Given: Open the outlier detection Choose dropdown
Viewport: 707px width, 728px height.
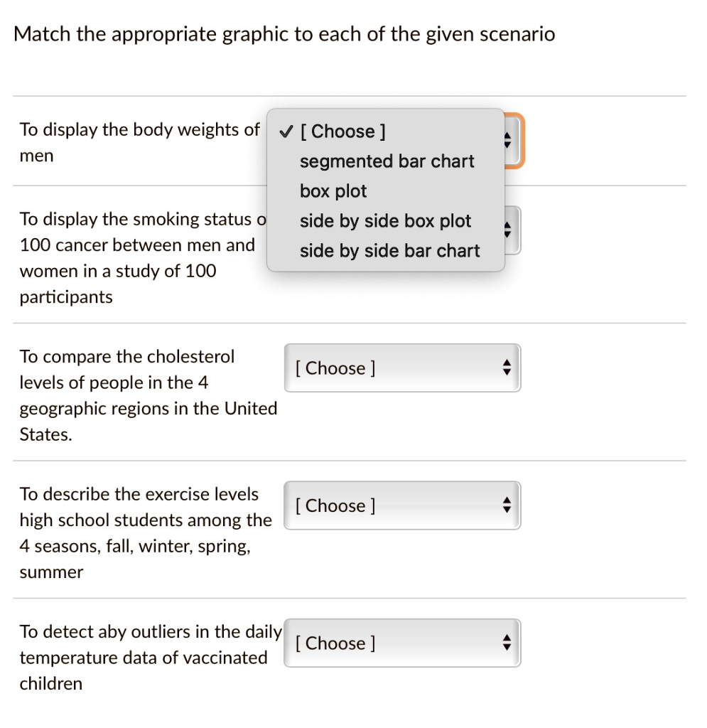Looking at the screenshot, I should pyautogui.click(x=402, y=642).
